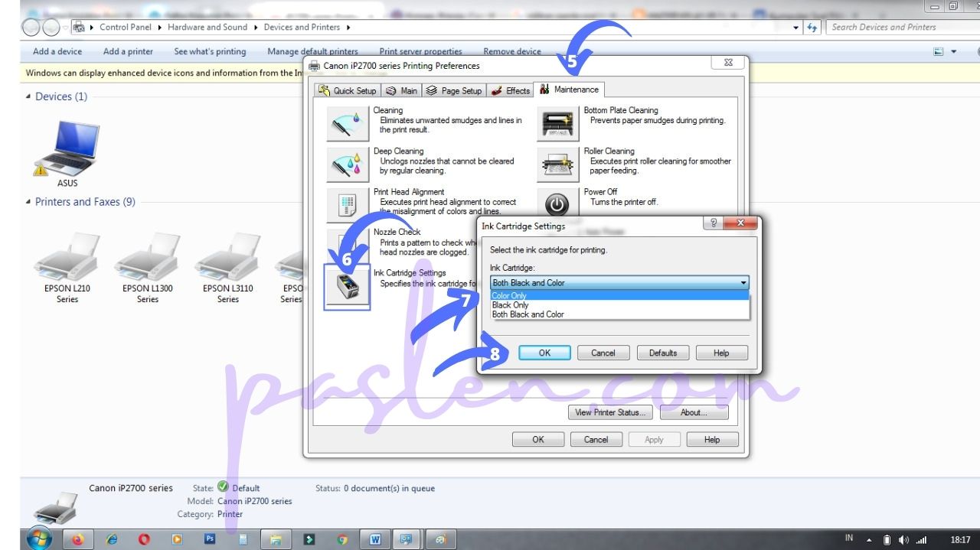Click Print server properties

[x=420, y=52]
